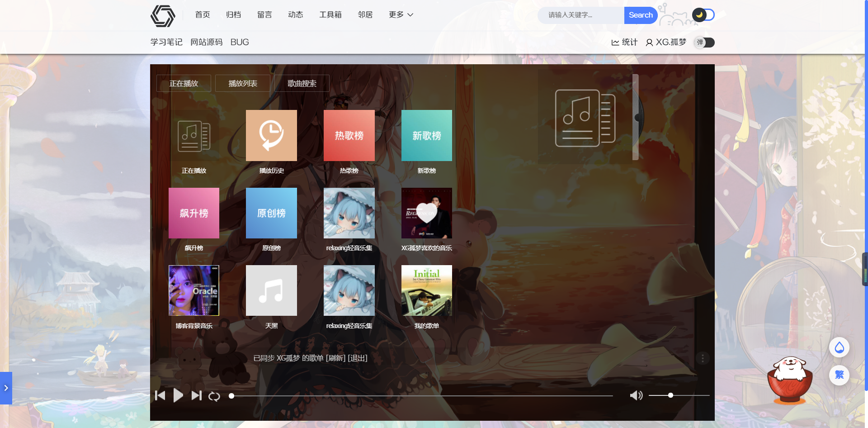This screenshot has height=428, width=868.
Task: Expand the 更多 dropdown menu
Action: [401, 15]
